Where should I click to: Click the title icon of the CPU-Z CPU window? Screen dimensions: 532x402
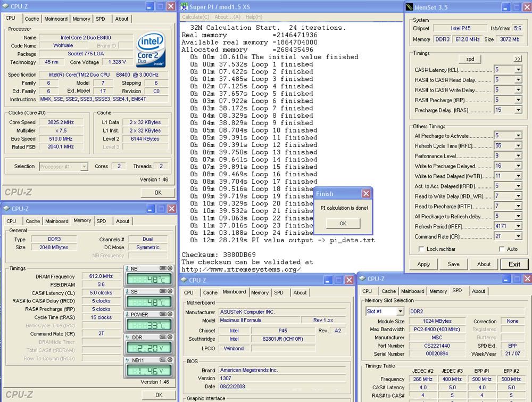tap(6, 6)
